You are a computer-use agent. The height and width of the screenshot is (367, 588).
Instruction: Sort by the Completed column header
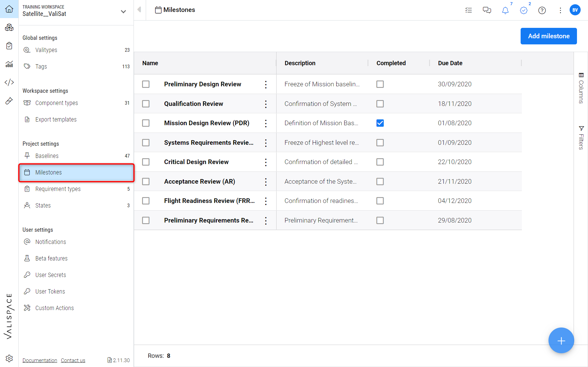click(x=391, y=63)
